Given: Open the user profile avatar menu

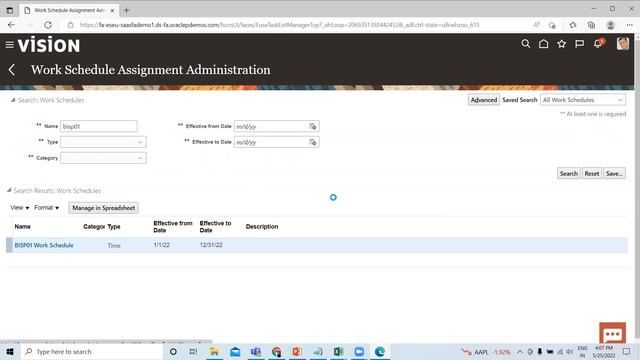Looking at the screenshot, I should coord(623,44).
